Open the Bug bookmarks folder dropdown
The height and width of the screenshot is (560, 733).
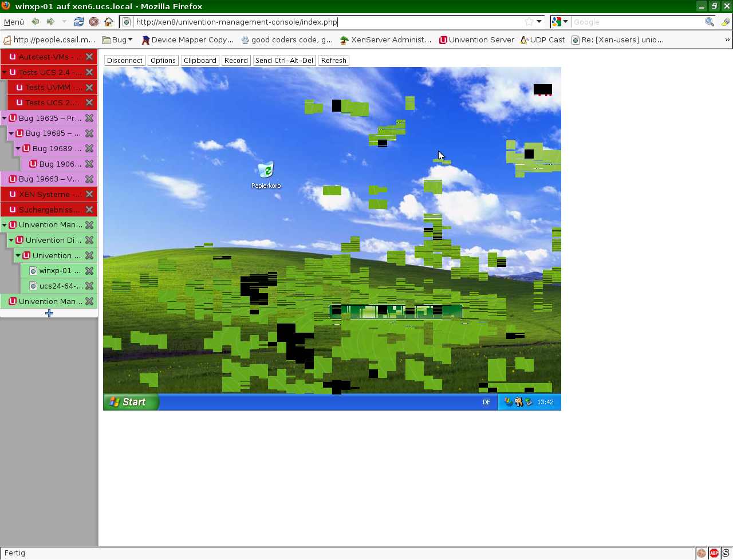coord(117,40)
